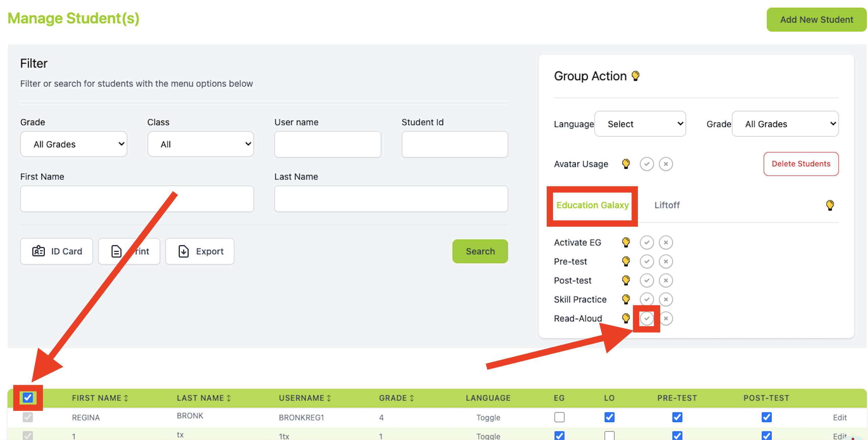868x440 pixels.
Task: Enable Post-test with the checkmark icon
Action: 646,280
